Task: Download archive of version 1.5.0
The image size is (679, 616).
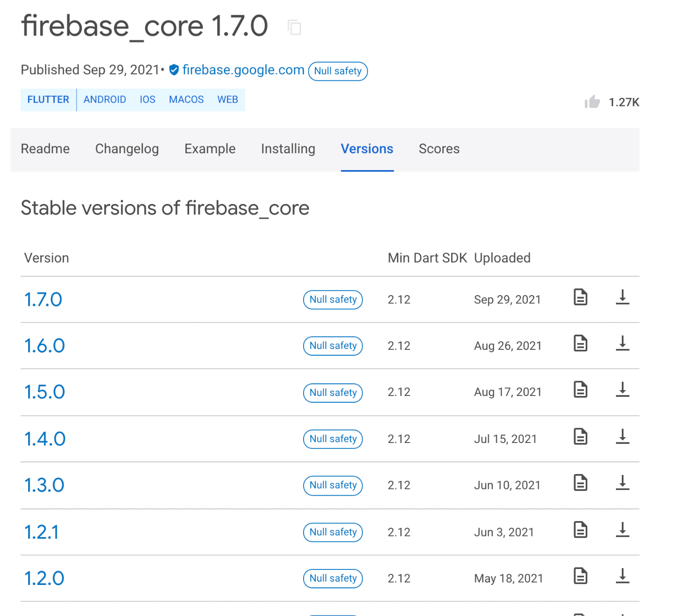Action: [623, 389]
